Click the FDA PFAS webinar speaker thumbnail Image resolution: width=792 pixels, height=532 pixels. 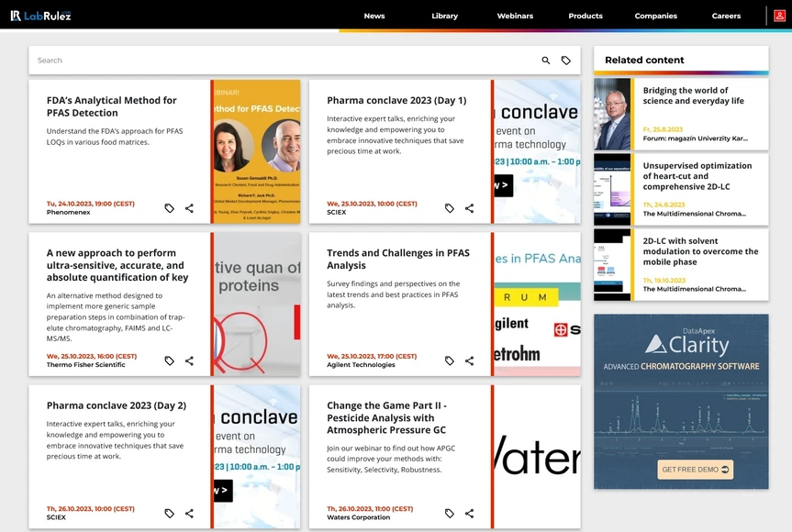click(257, 151)
